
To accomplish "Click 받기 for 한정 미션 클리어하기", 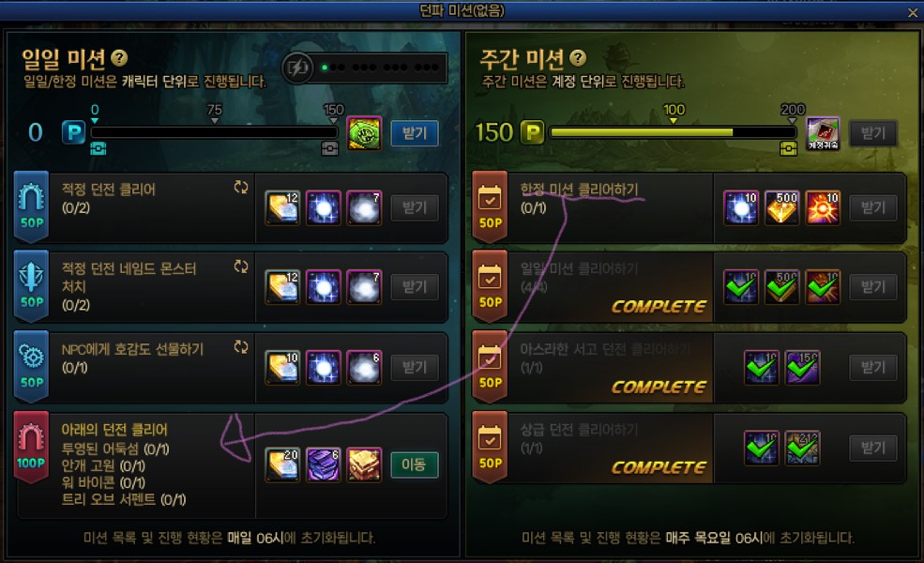I will pyautogui.click(x=872, y=207).
